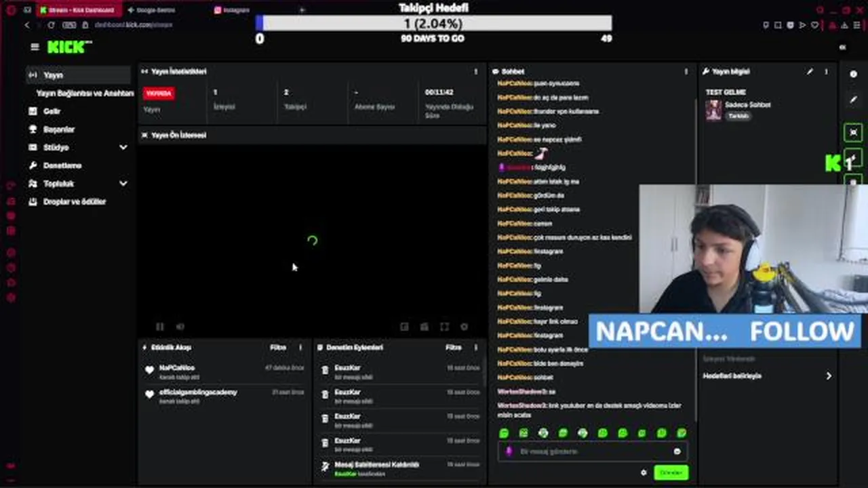The image size is (868, 488).
Task: Click the TEST GELME stream title
Action: coord(726,92)
